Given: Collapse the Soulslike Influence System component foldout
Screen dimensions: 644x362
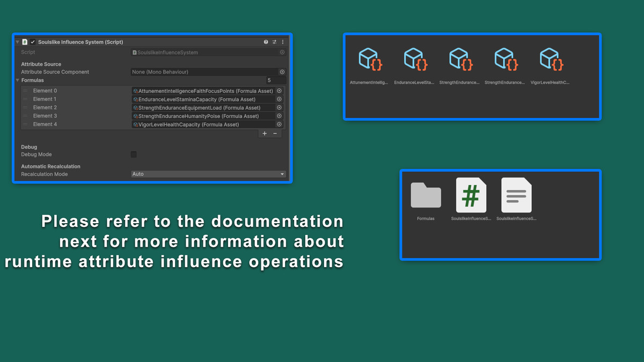Looking at the screenshot, I should (18, 42).
